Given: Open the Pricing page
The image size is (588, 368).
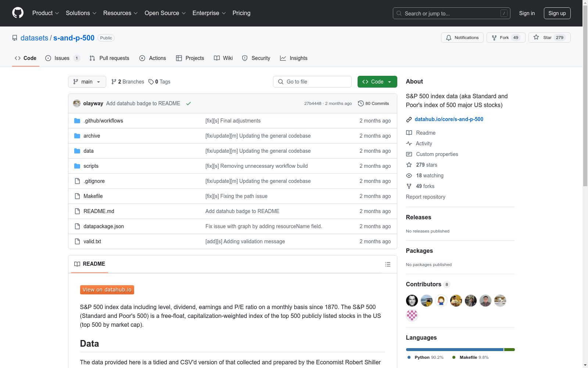Looking at the screenshot, I should [241, 13].
